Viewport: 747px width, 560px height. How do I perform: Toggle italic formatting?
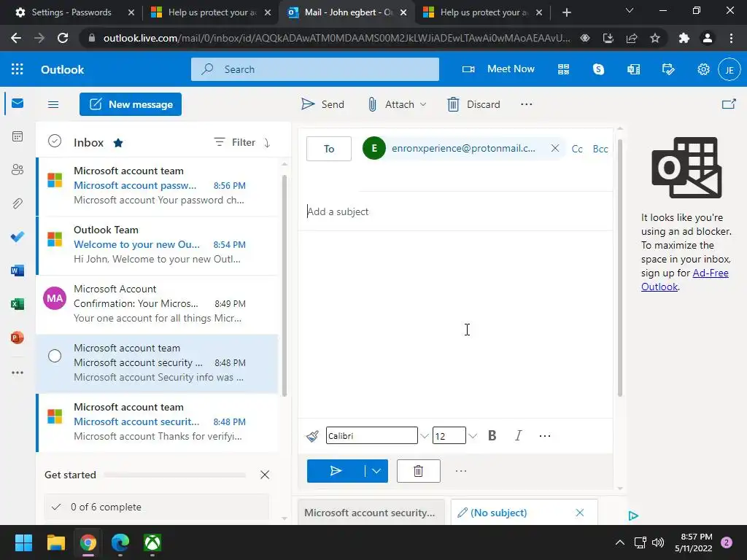point(519,436)
